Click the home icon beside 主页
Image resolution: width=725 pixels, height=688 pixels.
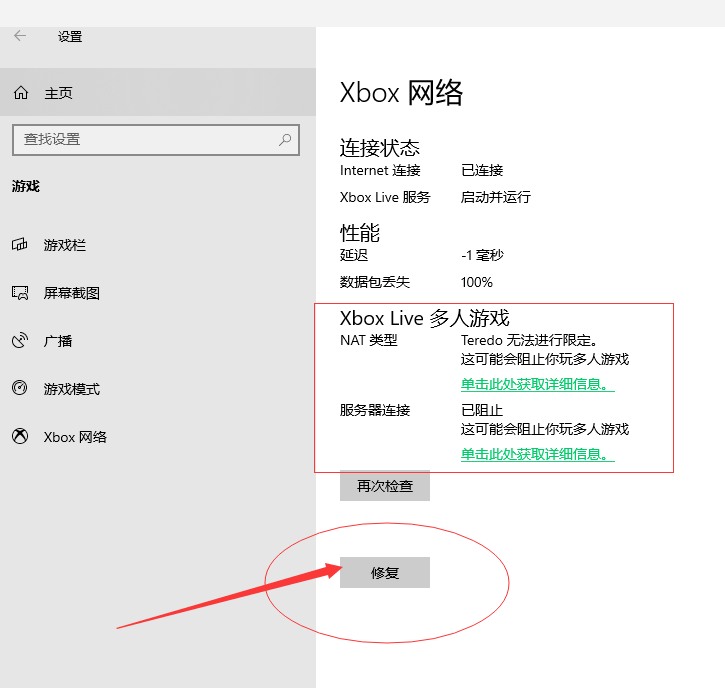(x=21, y=92)
